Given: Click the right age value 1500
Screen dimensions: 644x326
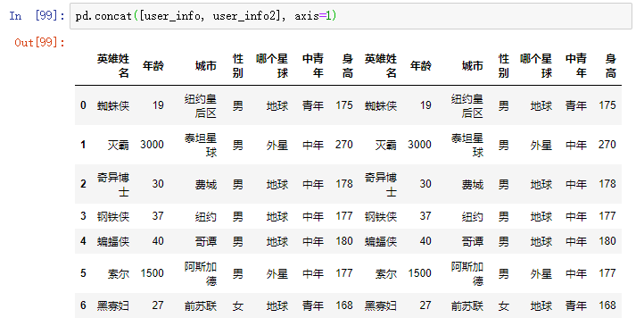Looking at the screenshot, I should click(x=419, y=273).
